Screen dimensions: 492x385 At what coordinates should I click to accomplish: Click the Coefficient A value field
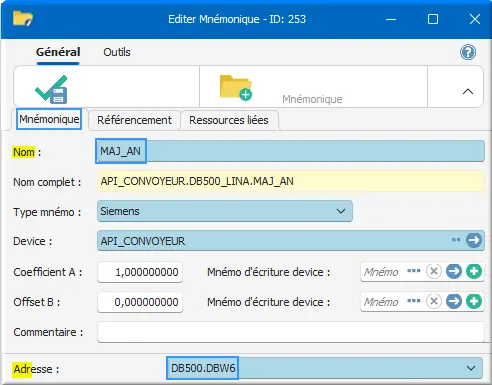140,272
